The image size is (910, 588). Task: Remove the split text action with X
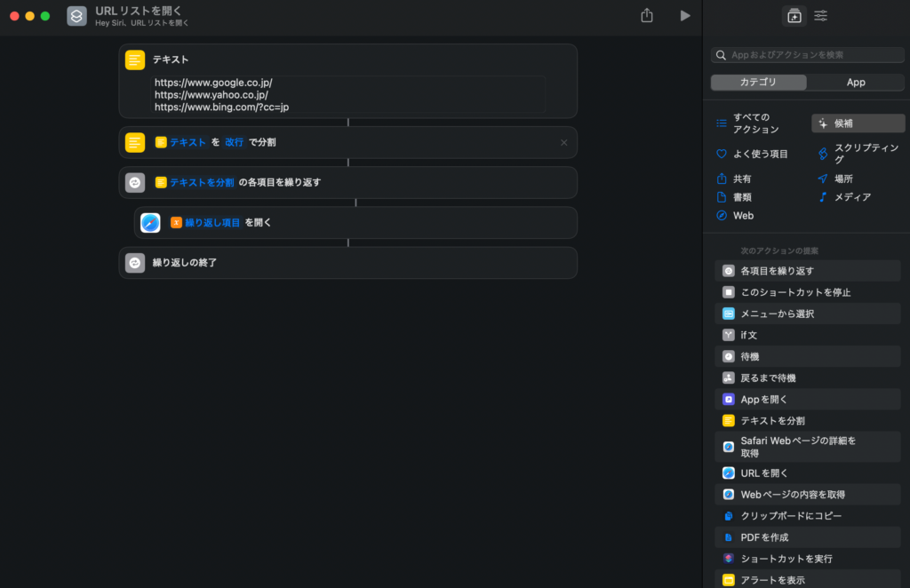[x=563, y=142]
